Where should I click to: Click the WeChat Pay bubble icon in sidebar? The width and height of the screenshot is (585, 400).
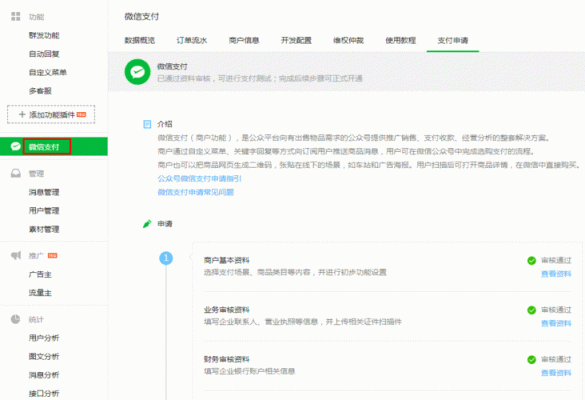coord(16,146)
